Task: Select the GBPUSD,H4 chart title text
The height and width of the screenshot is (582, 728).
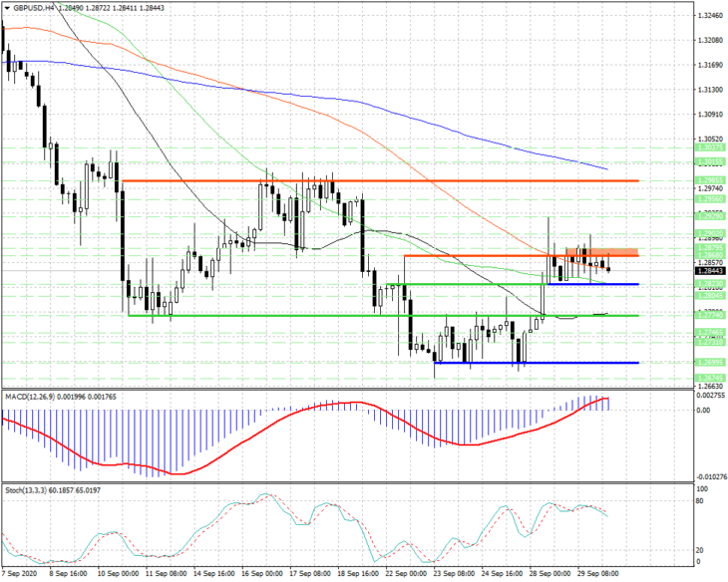Action: tap(34, 8)
